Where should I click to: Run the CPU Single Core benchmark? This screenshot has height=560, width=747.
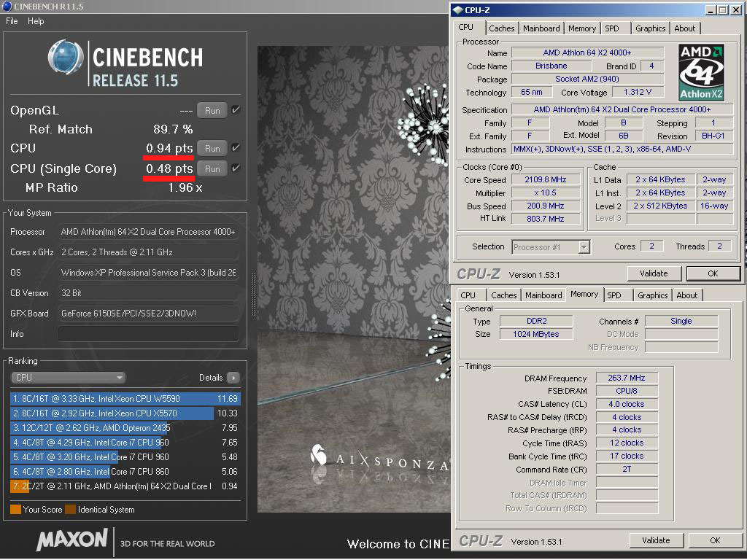212,168
